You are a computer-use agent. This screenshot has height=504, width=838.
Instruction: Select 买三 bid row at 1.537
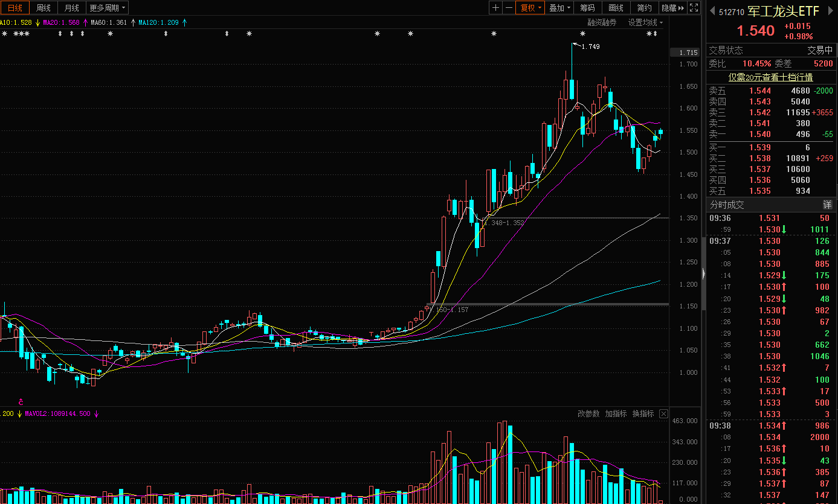pyautogui.click(x=772, y=169)
